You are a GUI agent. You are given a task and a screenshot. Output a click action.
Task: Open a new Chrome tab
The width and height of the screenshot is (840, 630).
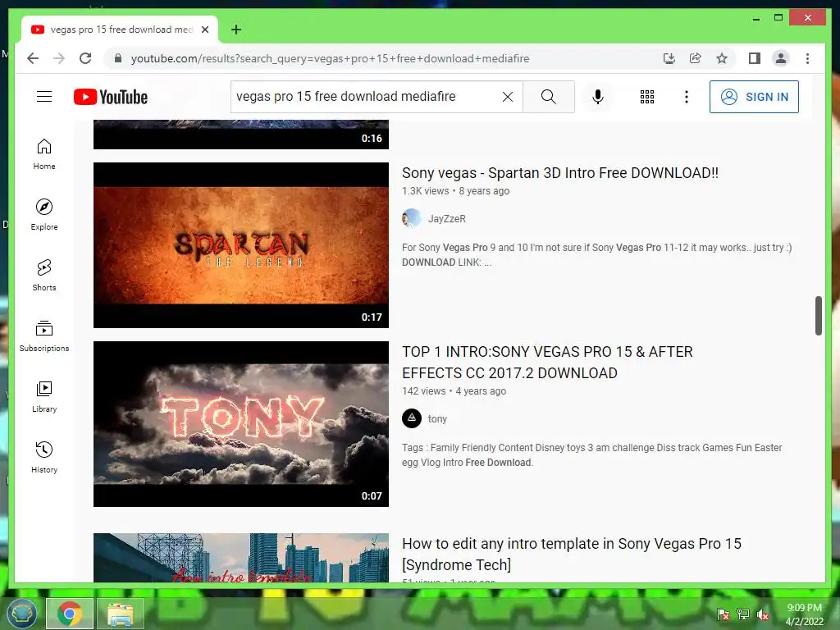point(236,30)
